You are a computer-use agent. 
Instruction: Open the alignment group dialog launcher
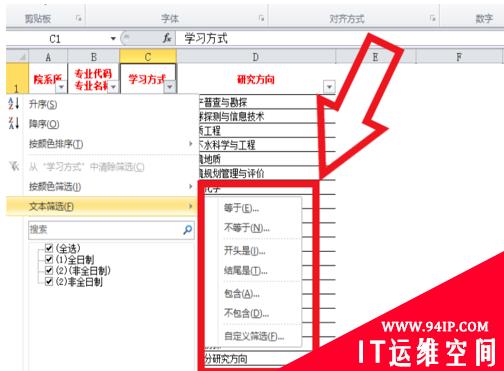pos(432,18)
